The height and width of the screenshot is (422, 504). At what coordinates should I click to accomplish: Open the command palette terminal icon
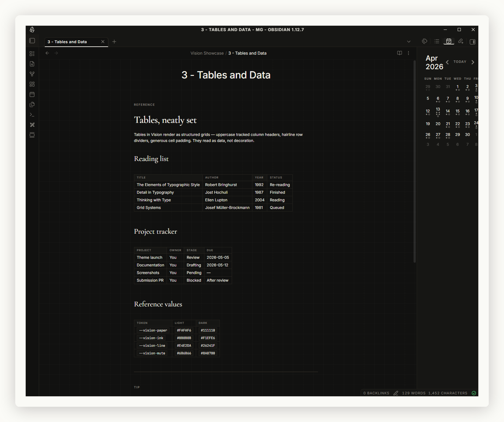coord(32,115)
